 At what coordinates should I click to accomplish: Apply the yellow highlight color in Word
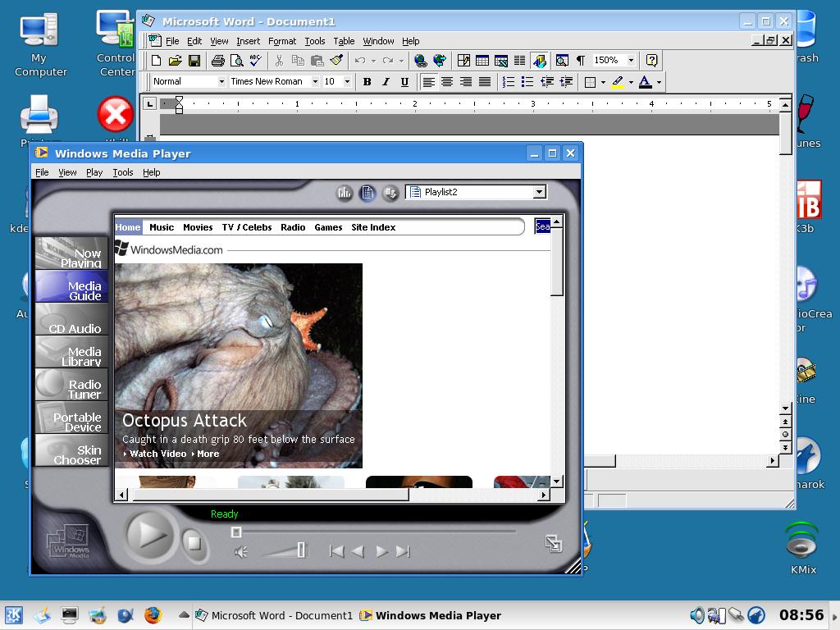[x=618, y=81]
